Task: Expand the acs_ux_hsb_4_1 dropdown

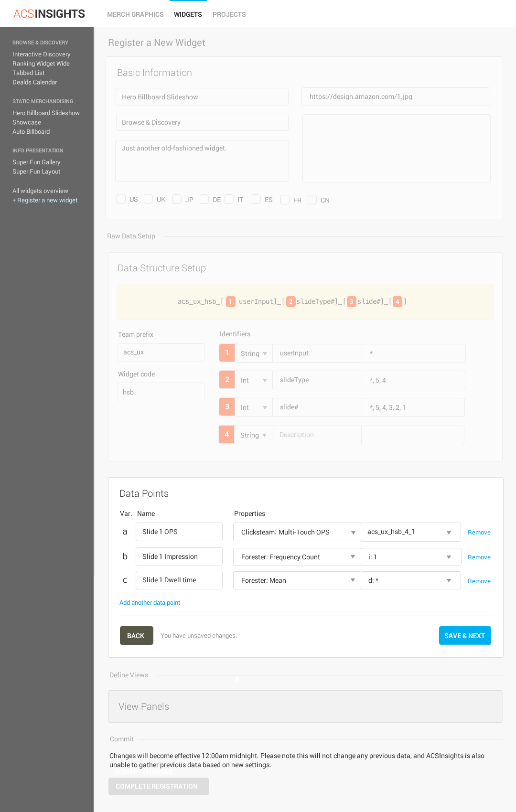Action: point(410,532)
